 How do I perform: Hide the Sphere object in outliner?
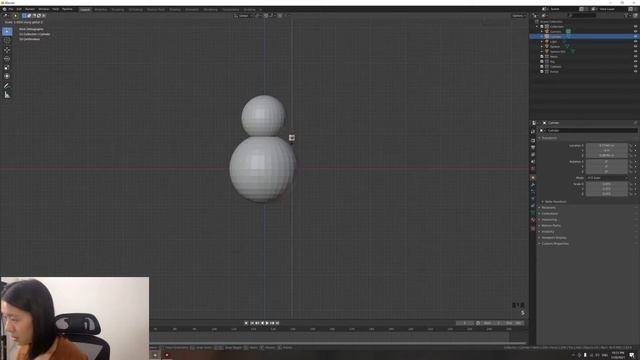coord(636,46)
